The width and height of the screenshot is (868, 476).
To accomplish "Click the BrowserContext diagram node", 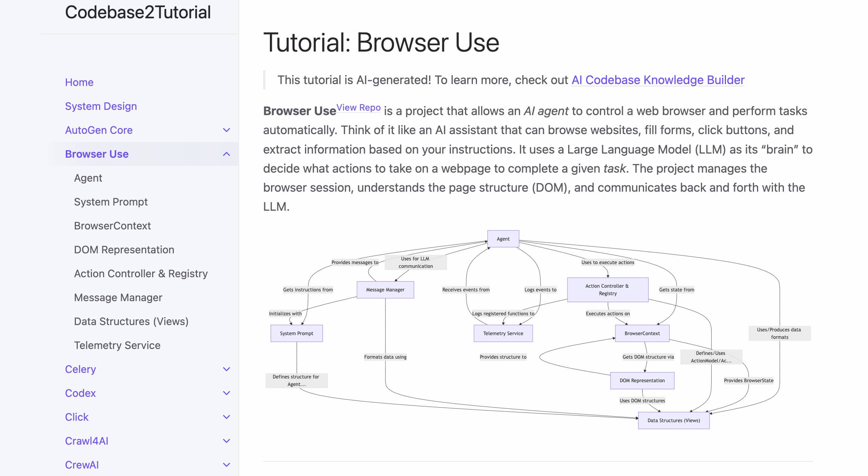I will click(642, 333).
